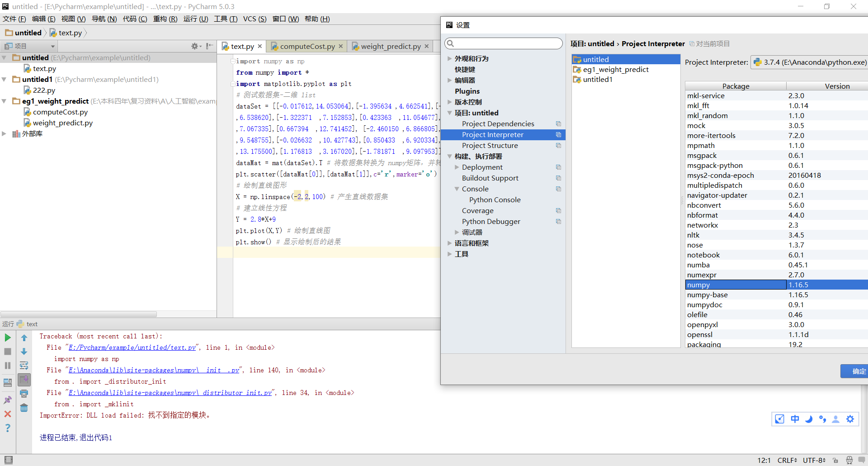
Task: Toggle the pin tab icon in run panel
Action: coord(8,400)
